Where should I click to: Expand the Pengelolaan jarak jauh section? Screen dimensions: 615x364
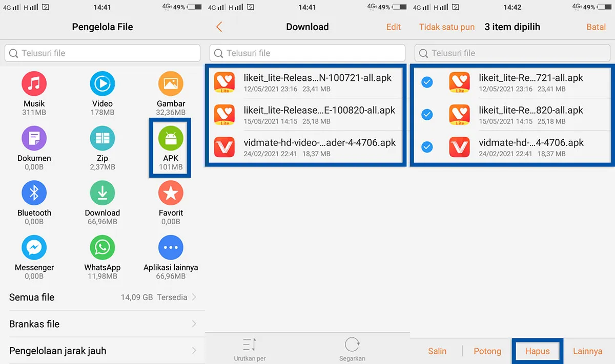coord(102,350)
